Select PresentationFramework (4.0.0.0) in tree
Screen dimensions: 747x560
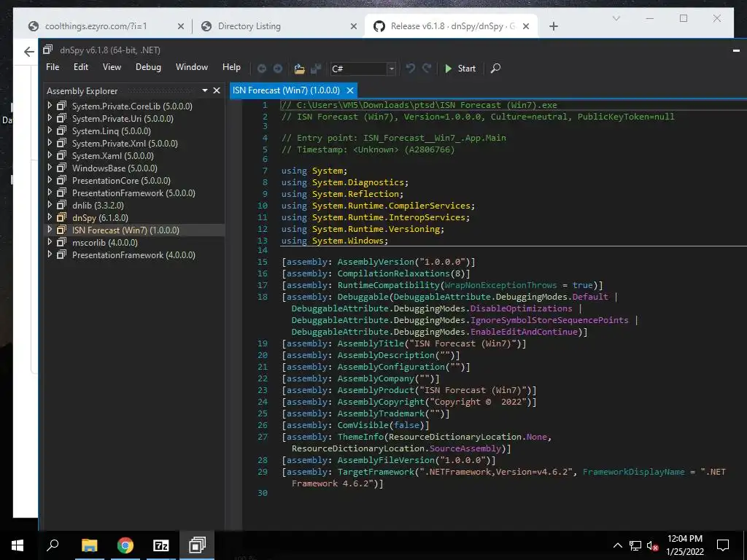[133, 254]
